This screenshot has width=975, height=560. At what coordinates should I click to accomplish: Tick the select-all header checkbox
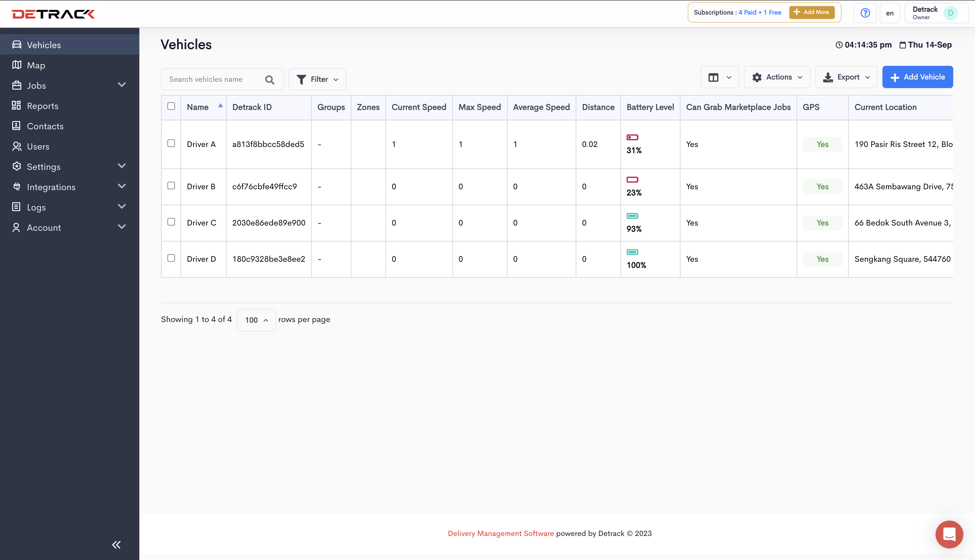point(171,107)
